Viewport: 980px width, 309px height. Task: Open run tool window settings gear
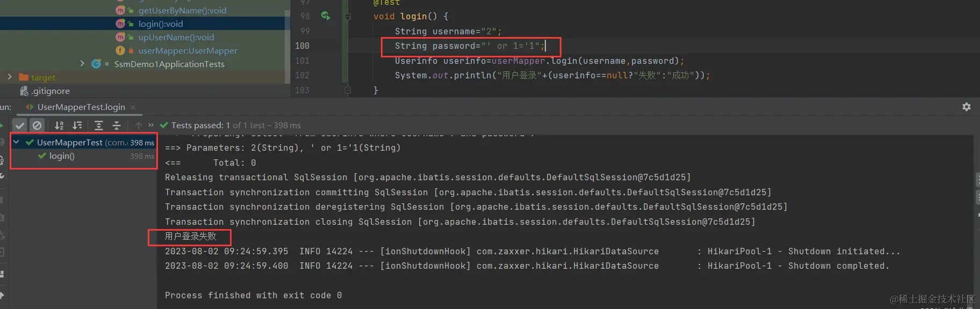coord(967,107)
